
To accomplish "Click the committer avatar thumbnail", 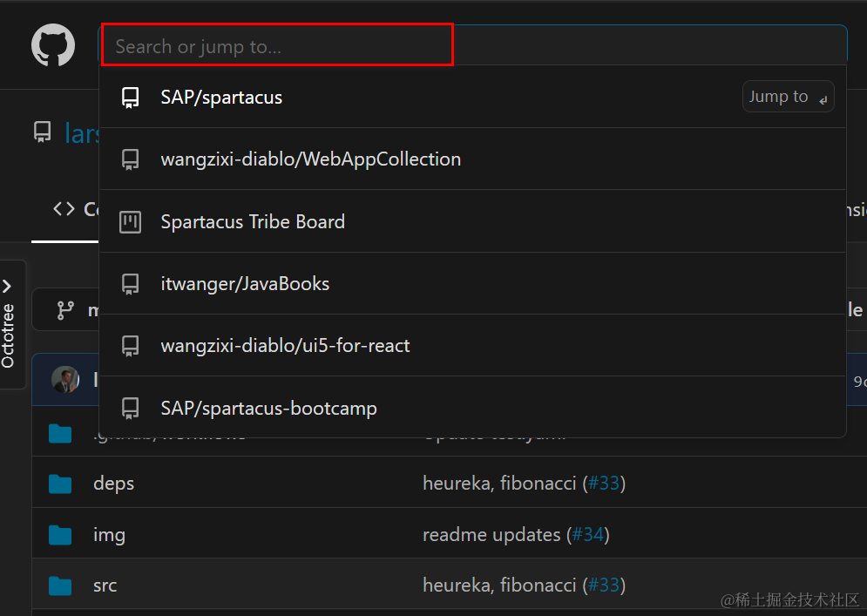I will (65, 379).
